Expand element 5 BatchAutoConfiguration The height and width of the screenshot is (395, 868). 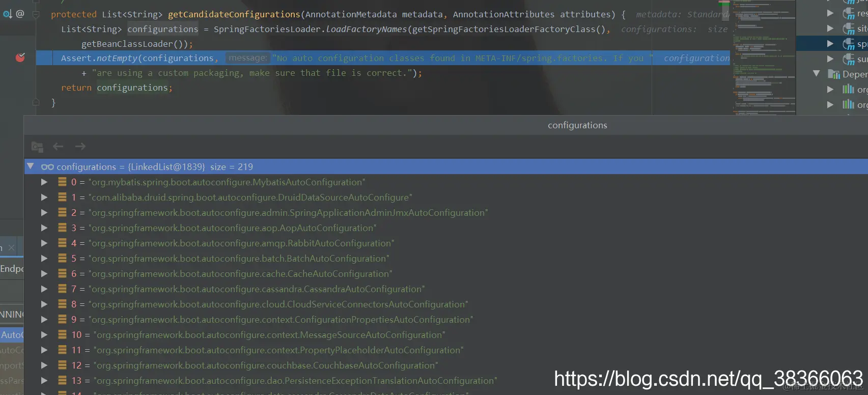(44, 258)
